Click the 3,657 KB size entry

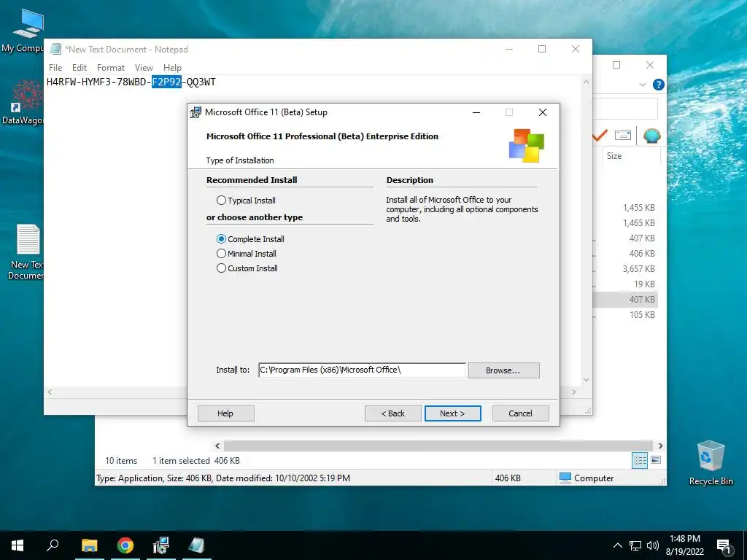point(638,269)
